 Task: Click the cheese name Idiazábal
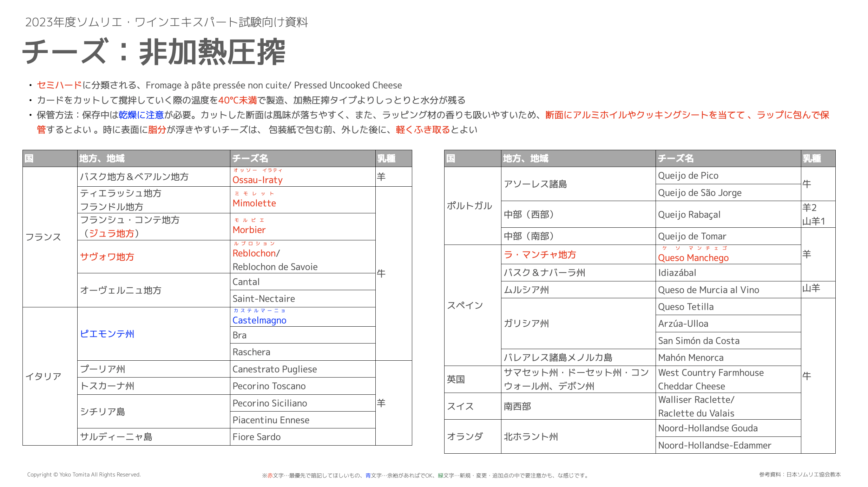[677, 273]
